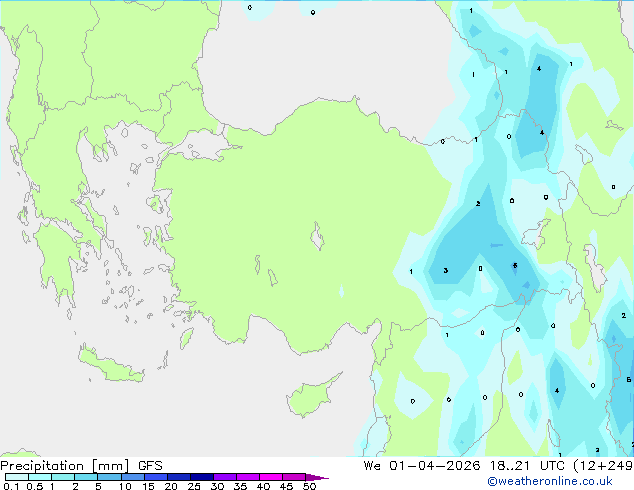Click the 0.1–0.5 mm legend color swatch
The image size is (634, 490).
tap(17, 477)
